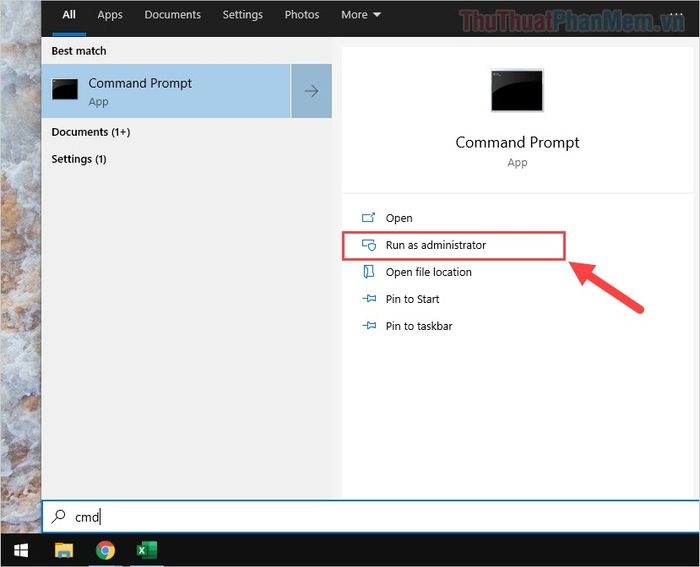Image resolution: width=700 pixels, height=567 pixels.
Task: Focus the search box containing cmd
Action: click(x=371, y=517)
